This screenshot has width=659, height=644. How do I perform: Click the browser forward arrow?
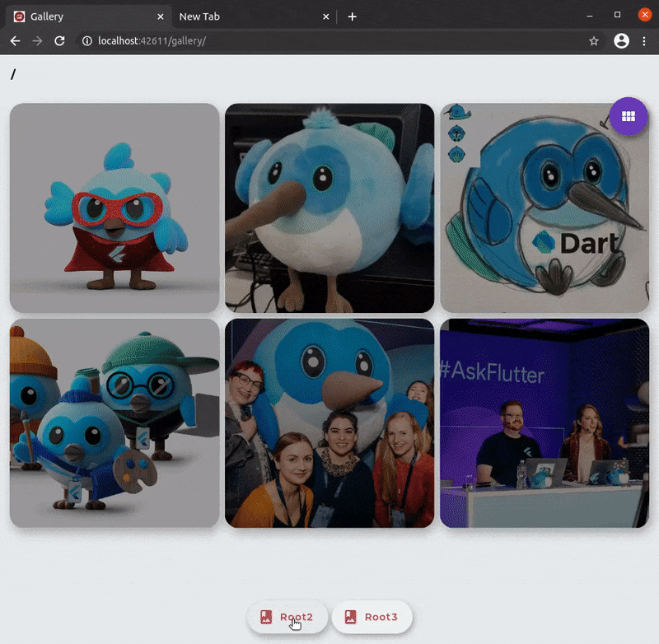(37, 40)
